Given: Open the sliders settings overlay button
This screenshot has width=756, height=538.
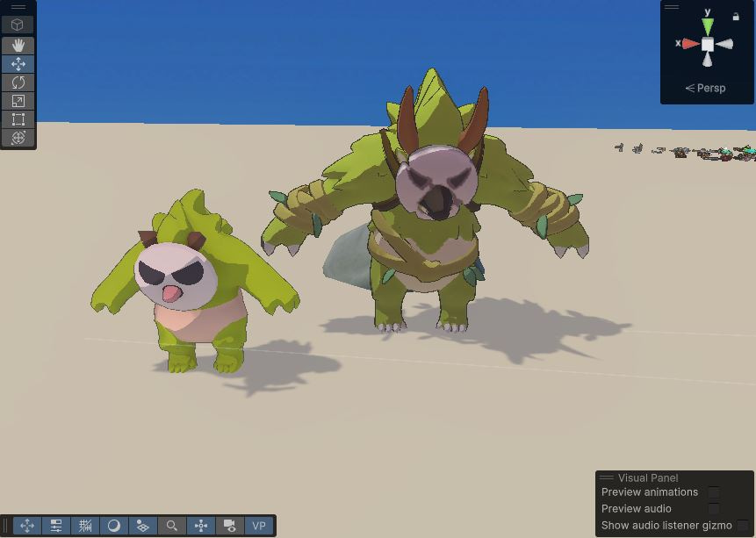Looking at the screenshot, I should (56, 526).
